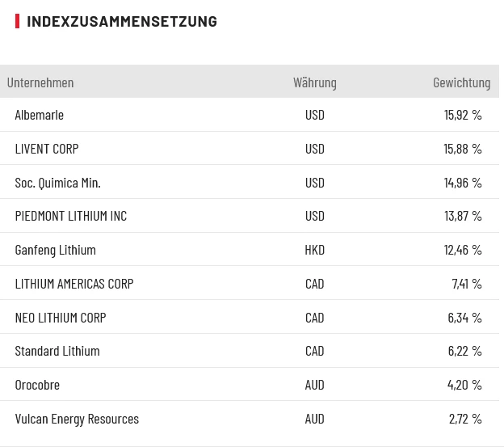504x447 pixels.
Task: Click the Währung column header
Action: pyautogui.click(x=315, y=82)
